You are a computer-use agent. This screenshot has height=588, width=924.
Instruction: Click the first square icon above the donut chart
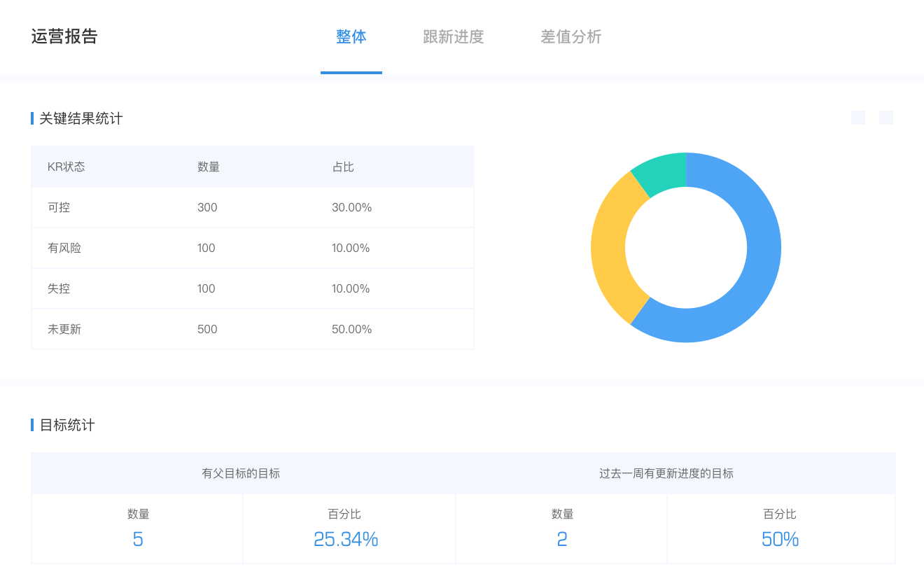857,118
